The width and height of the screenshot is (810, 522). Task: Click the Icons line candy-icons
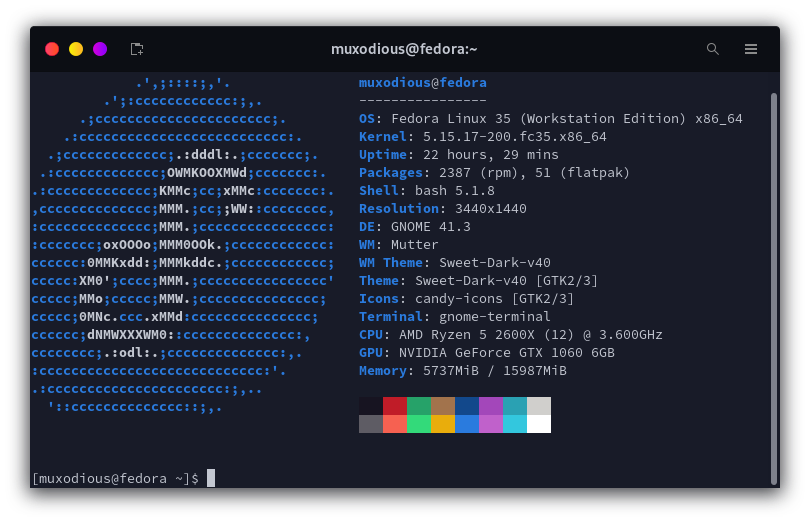pos(466,299)
